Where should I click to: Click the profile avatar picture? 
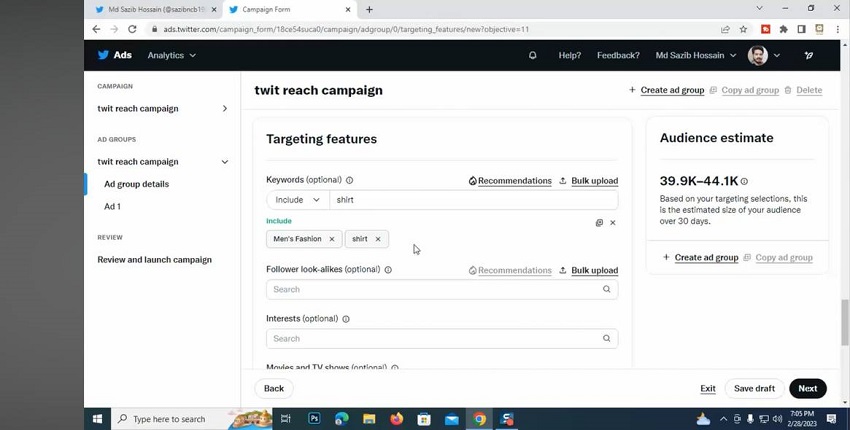(x=757, y=55)
